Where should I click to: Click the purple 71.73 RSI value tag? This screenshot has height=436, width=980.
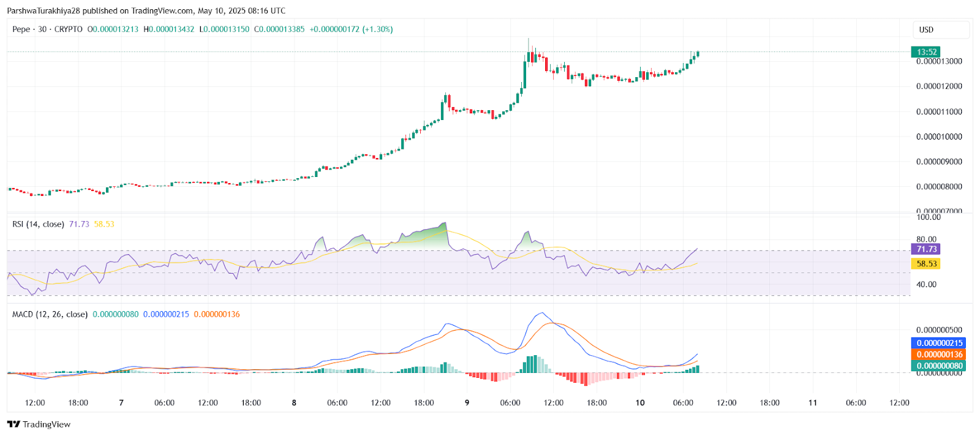click(x=926, y=249)
